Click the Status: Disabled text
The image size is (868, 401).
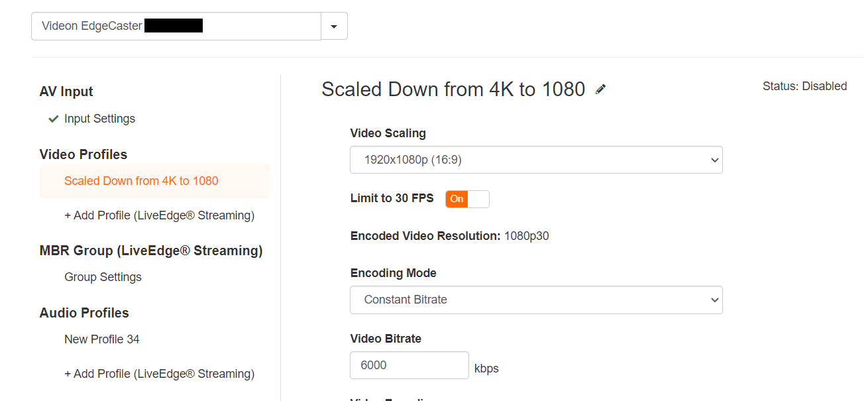[804, 86]
